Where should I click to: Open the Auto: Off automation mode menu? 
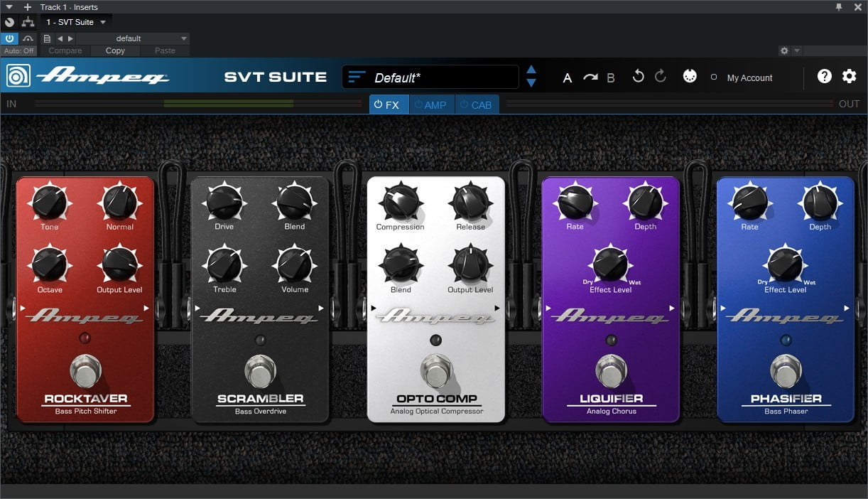pyautogui.click(x=18, y=51)
